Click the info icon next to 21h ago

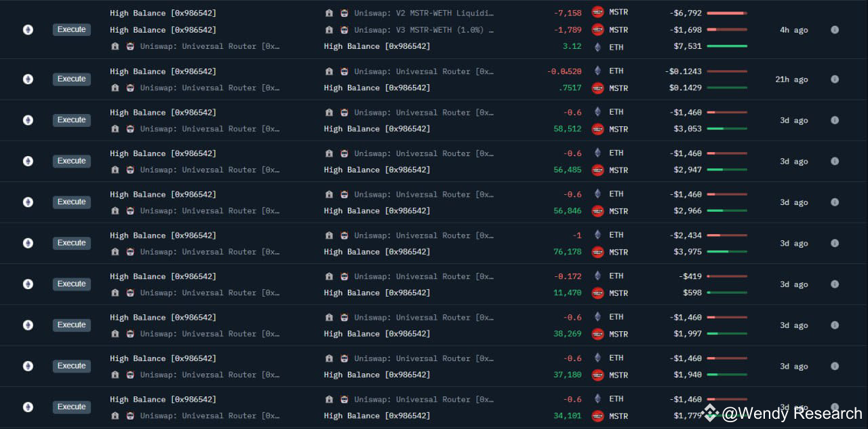835,79
